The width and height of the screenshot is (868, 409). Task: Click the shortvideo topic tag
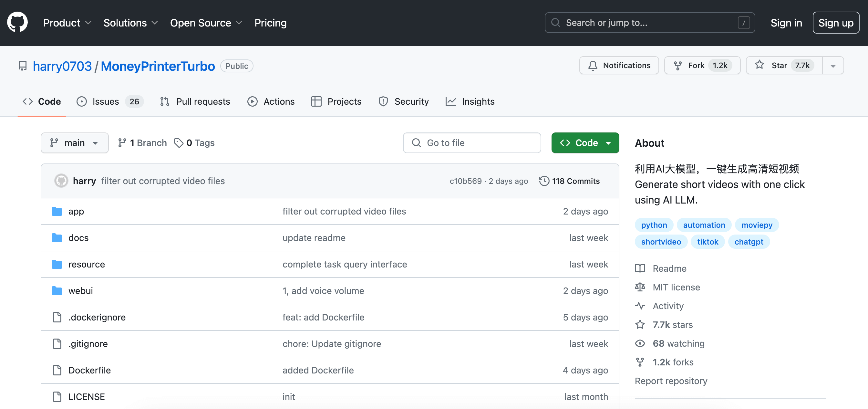[x=661, y=242]
